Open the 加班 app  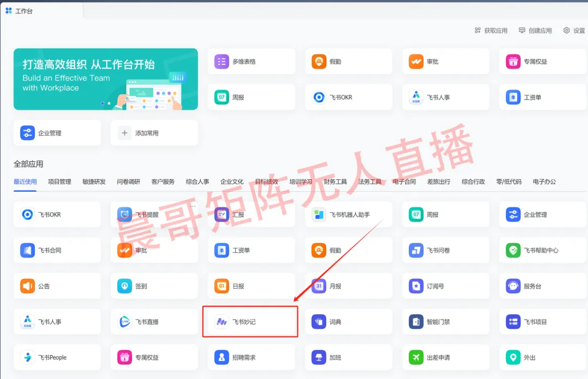click(348, 357)
